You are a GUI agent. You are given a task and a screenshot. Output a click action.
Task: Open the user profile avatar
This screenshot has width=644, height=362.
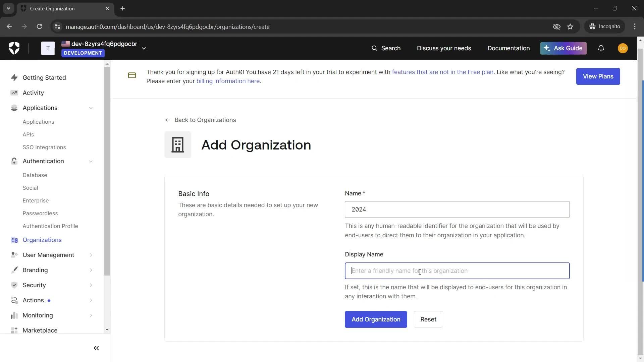coord(623,48)
